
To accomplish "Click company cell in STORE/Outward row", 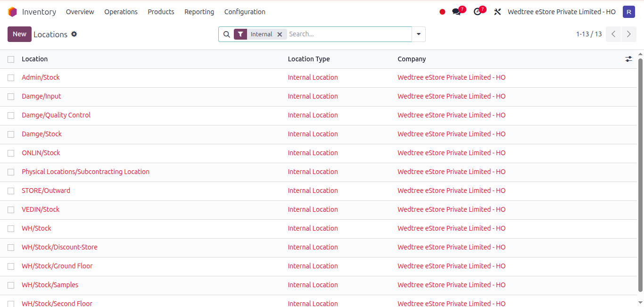I will point(451,191).
